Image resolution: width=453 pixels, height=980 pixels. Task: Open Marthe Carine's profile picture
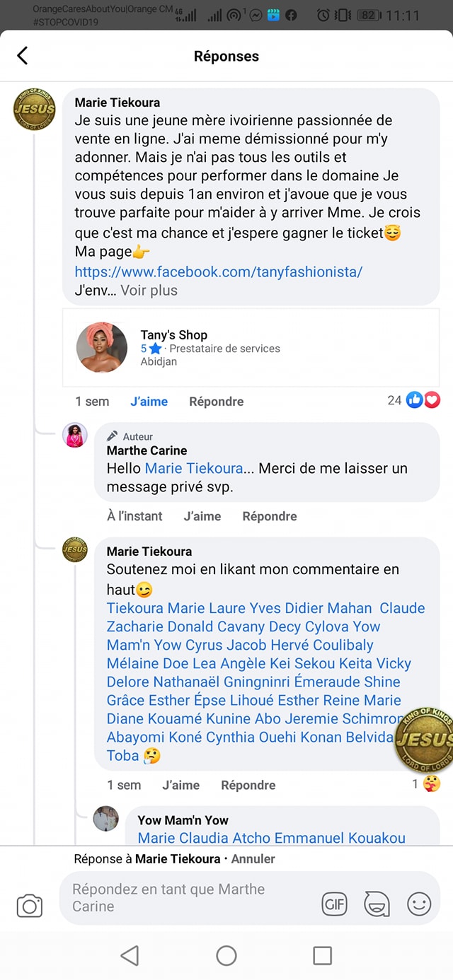(75, 436)
